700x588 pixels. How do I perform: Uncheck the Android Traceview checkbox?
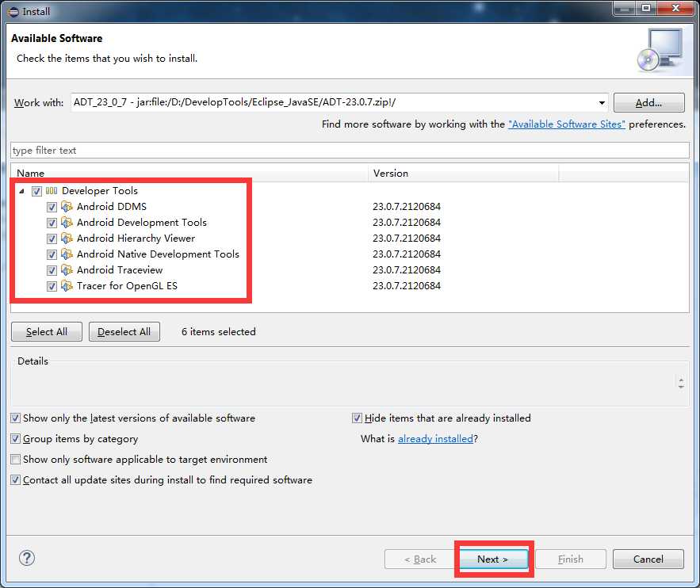coord(52,270)
